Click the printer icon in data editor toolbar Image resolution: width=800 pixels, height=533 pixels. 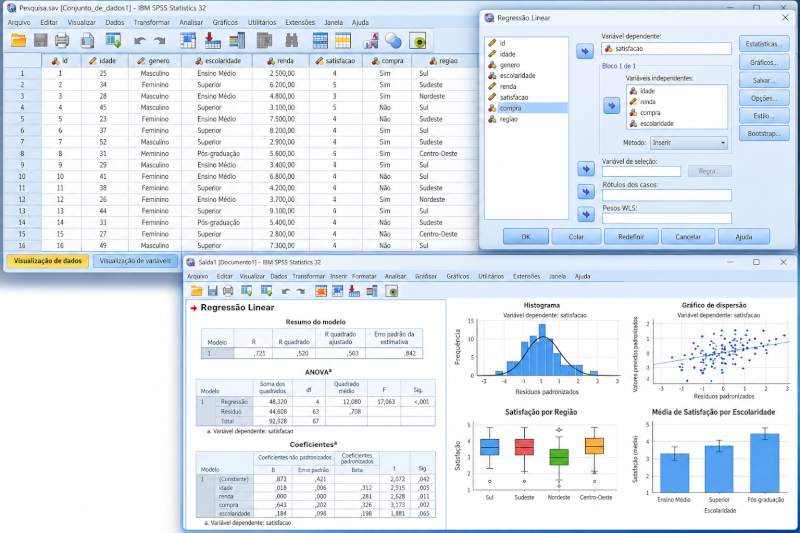[62, 41]
